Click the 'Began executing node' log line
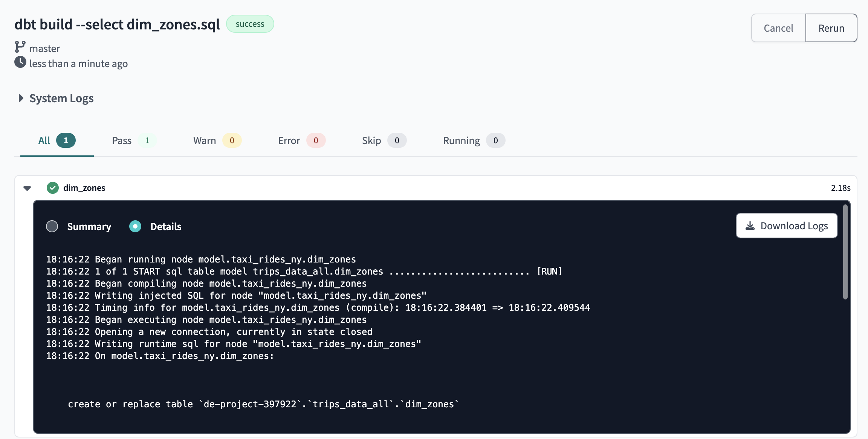868x439 pixels. [206, 320]
